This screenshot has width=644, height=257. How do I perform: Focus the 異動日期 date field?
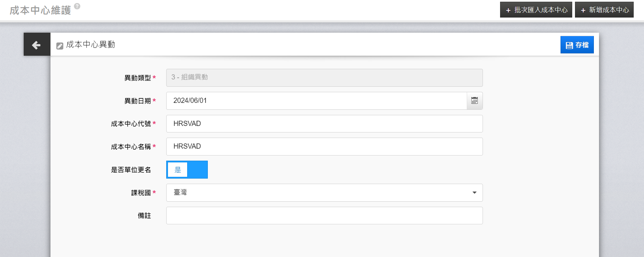316,101
